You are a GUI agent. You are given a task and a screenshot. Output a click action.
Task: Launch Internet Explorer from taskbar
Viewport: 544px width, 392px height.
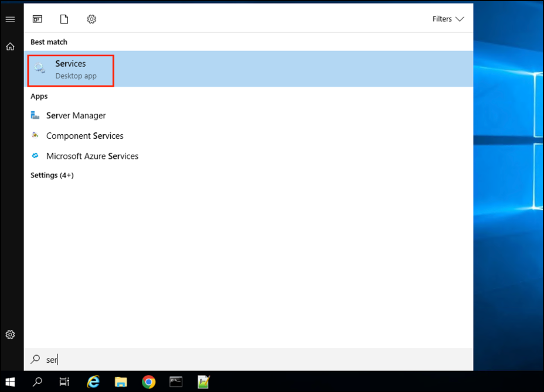click(93, 382)
